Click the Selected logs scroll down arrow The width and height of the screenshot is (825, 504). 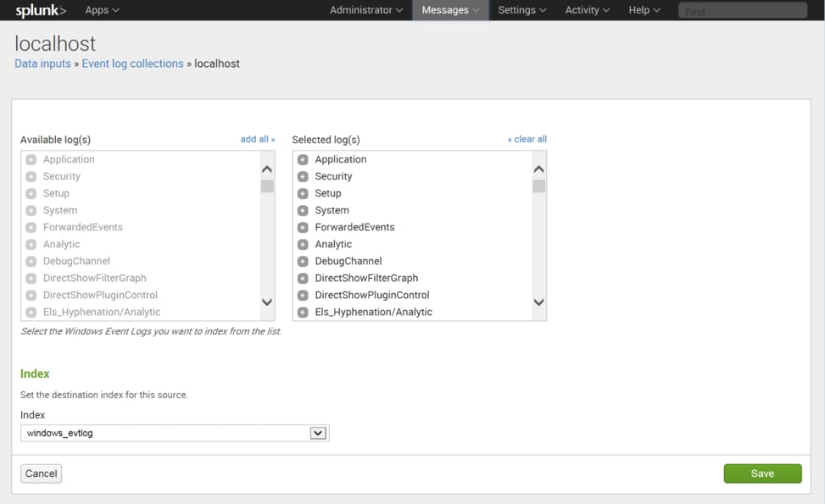[538, 302]
